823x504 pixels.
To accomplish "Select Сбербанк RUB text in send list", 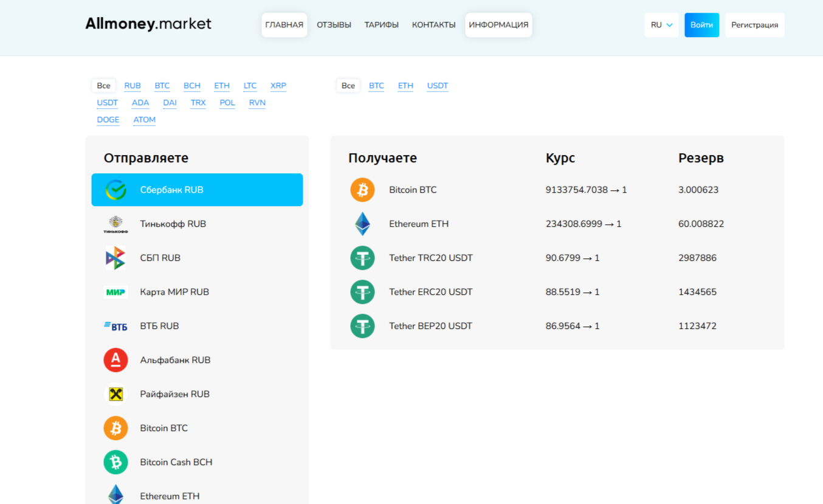I will 171,190.
